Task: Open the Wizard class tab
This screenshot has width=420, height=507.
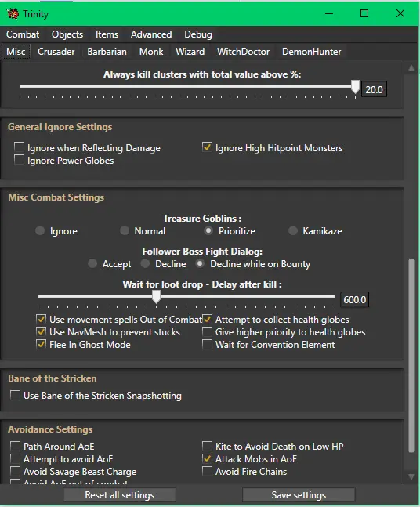Action: (190, 52)
